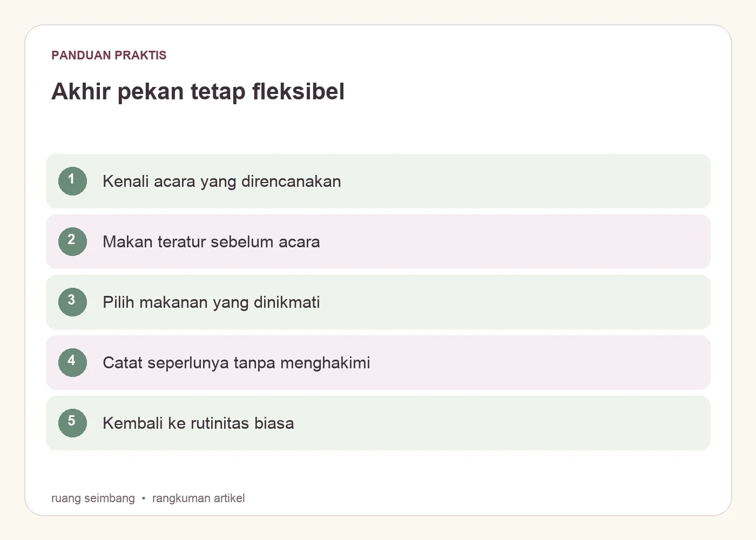The image size is (756, 540).
Task: Select "Kembali ke rutinitas biasa" text
Action: pyautogui.click(x=198, y=423)
